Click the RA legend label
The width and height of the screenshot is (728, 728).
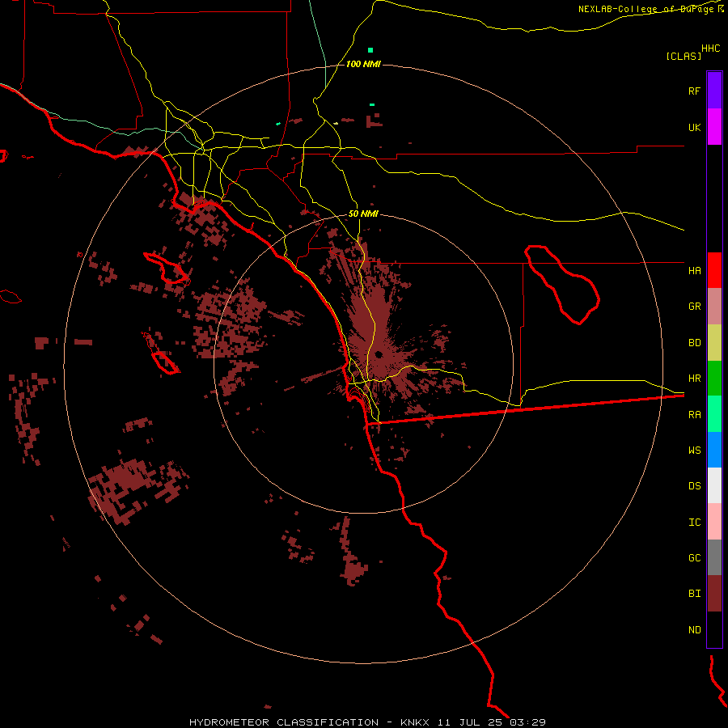coord(694,415)
